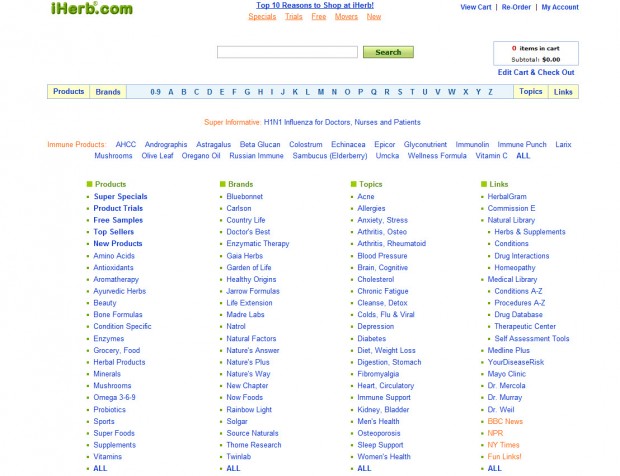The height and width of the screenshot is (476, 620).
Task: Open Drug Interactions link
Action: click(522, 256)
